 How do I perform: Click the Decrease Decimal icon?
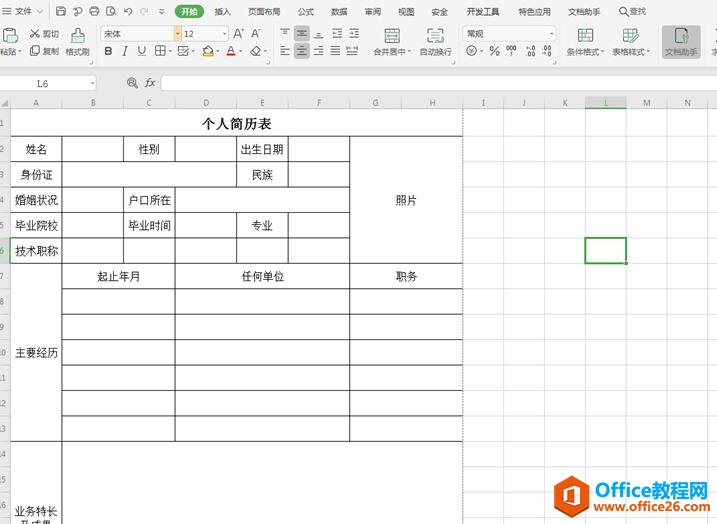tap(547, 51)
